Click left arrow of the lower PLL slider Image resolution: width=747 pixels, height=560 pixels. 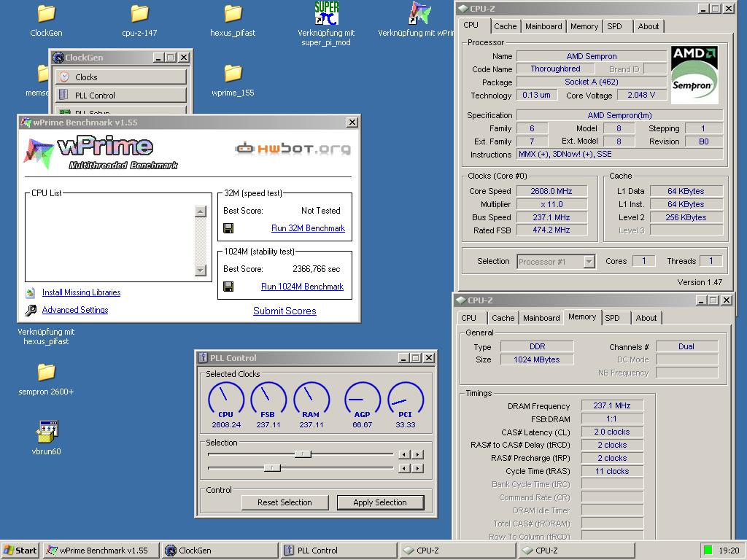(404, 469)
